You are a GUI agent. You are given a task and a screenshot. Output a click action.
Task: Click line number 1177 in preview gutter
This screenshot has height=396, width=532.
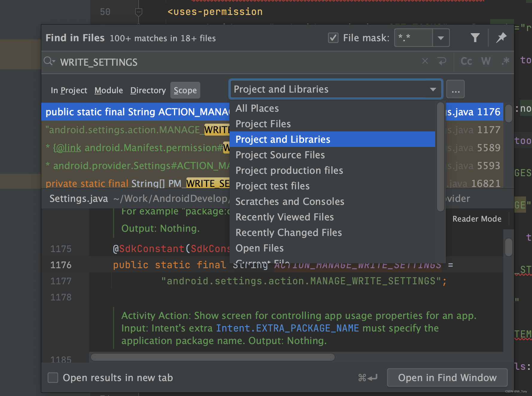click(x=61, y=281)
